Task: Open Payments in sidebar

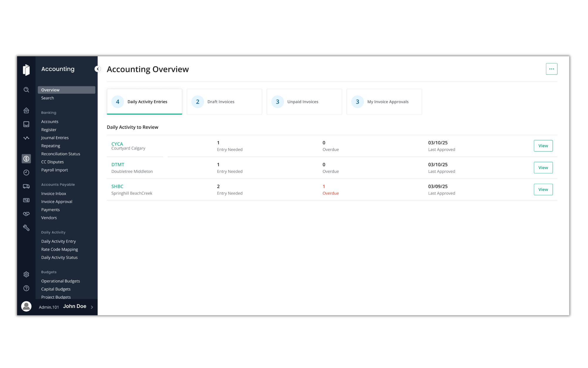Action: 50,210
